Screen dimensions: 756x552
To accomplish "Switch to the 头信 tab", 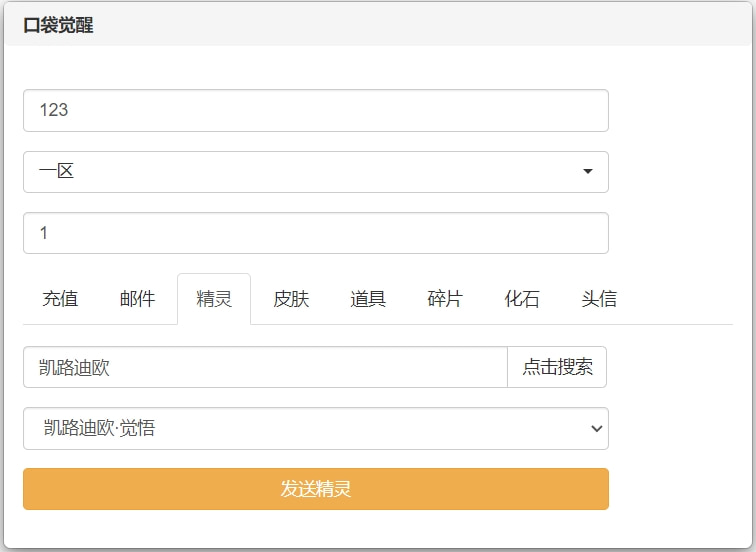I will point(599,299).
